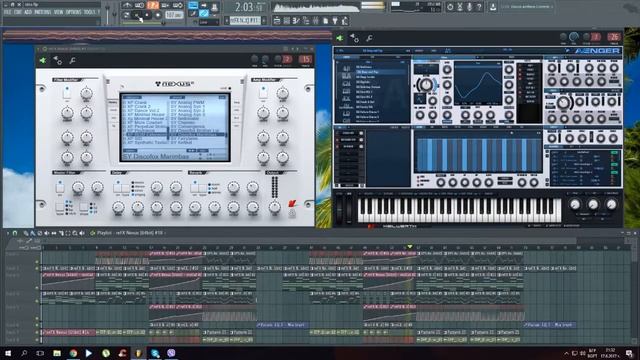Click the stop button in transport
This screenshot has width=640, height=360.
[x=148, y=16]
